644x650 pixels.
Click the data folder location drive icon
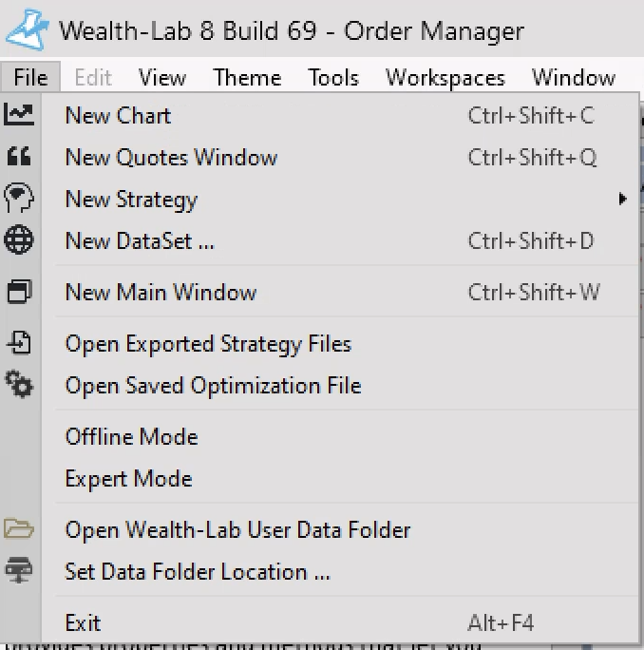pos(19,571)
